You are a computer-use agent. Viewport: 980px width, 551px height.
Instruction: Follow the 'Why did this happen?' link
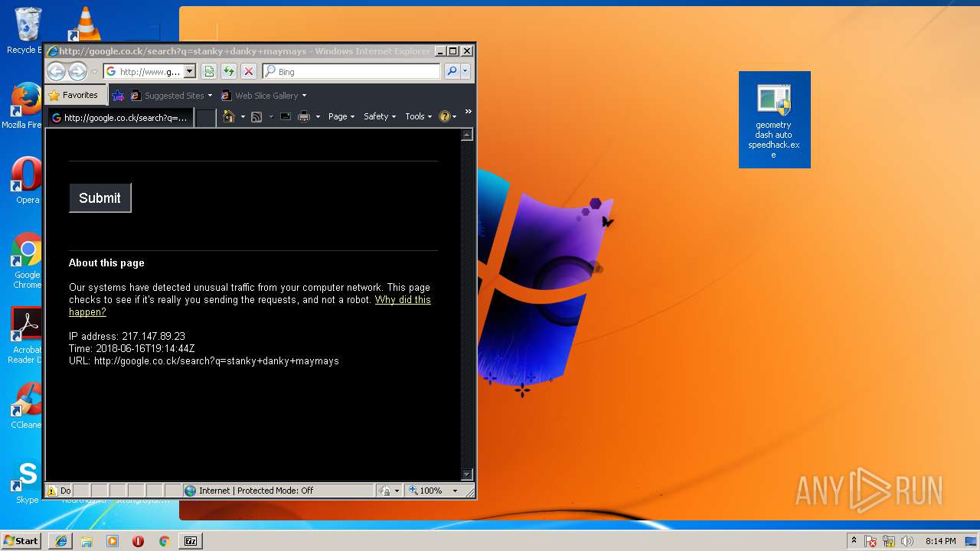tap(250, 306)
